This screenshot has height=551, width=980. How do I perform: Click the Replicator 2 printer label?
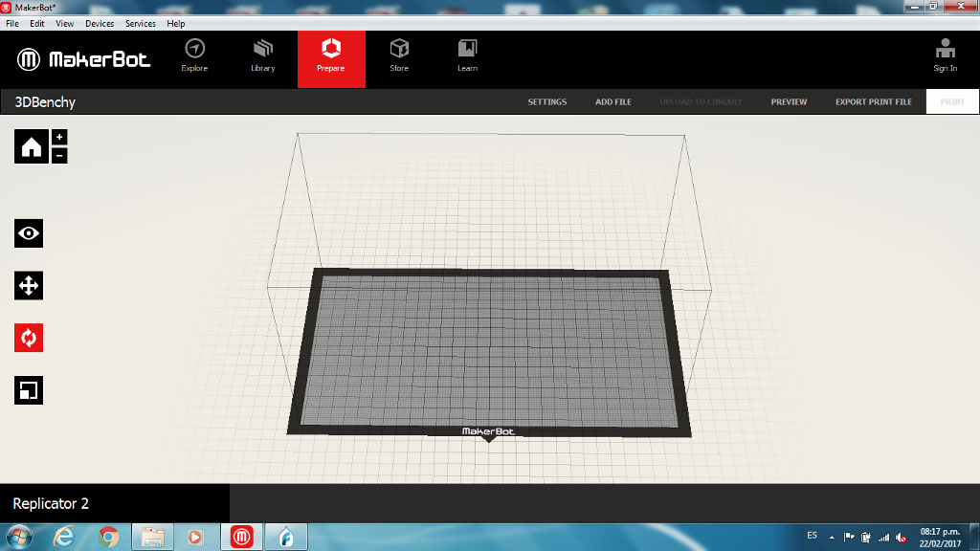click(51, 503)
